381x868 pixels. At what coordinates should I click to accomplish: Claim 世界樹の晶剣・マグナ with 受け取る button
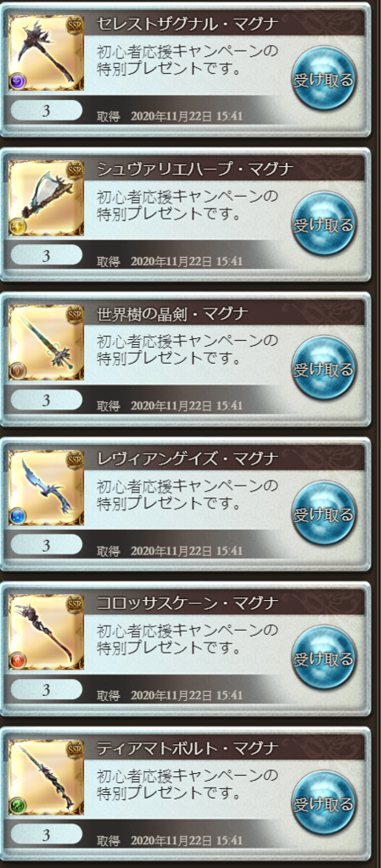(x=323, y=368)
